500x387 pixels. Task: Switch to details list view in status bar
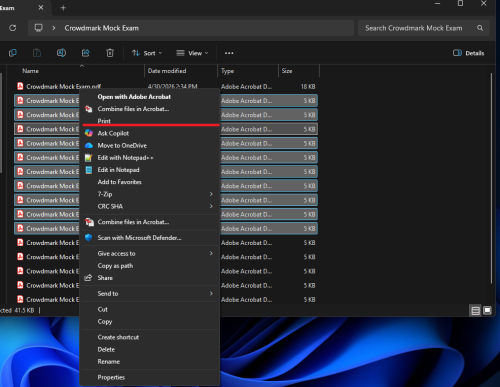pyautogui.click(x=476, y=311)
